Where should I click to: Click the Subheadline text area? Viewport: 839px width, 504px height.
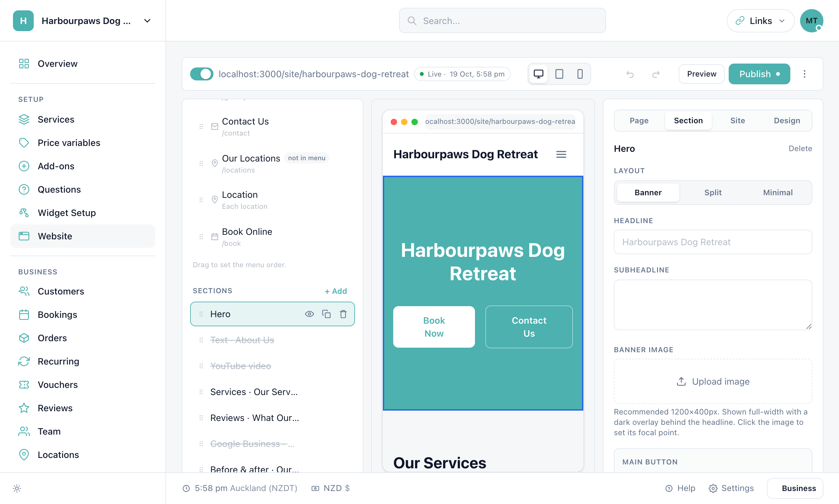(713, 305)
